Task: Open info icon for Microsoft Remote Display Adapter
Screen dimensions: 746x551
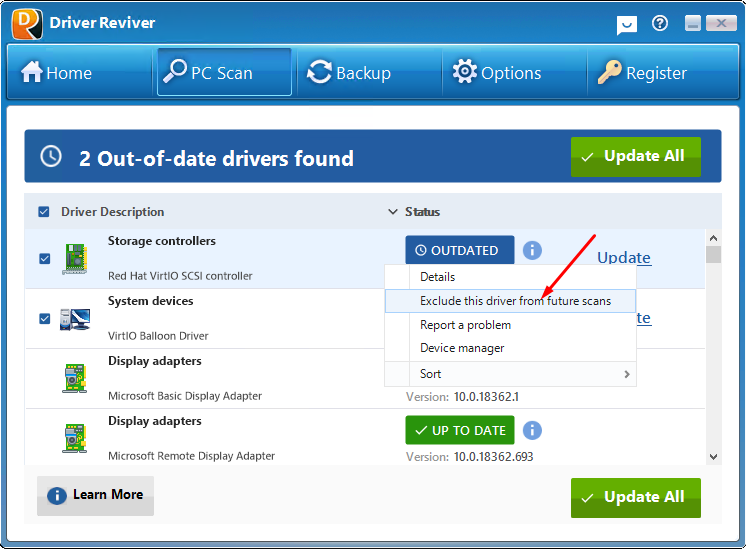Action: pos(532,430)
